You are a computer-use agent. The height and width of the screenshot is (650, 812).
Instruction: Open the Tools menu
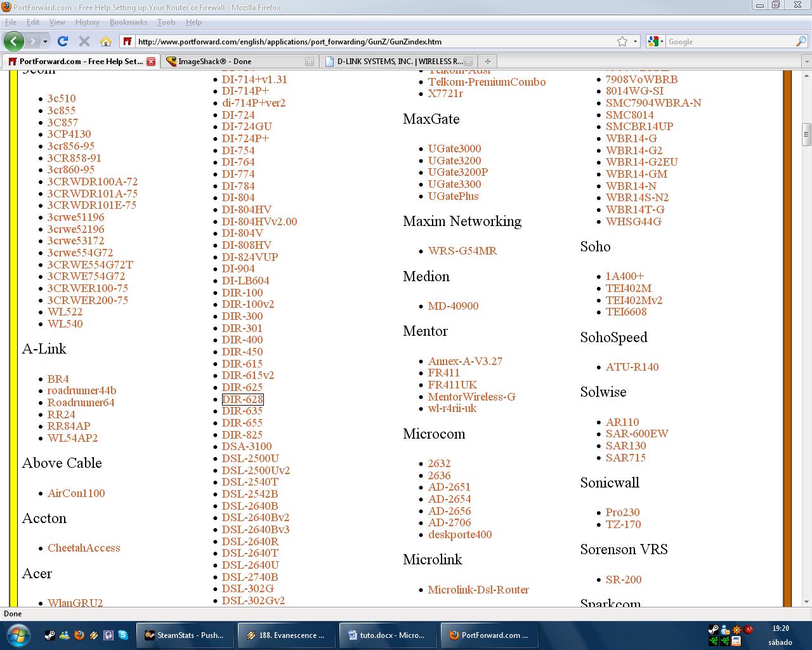point(166,22)
